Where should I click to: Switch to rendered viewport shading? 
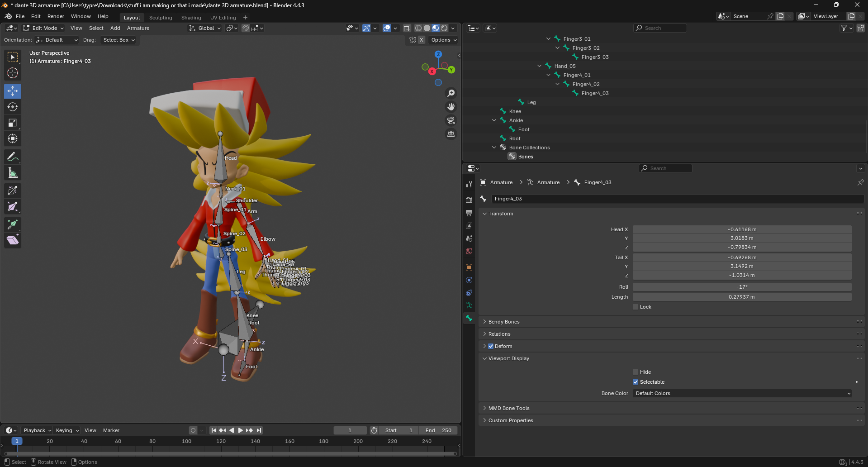tap(444, 28)
